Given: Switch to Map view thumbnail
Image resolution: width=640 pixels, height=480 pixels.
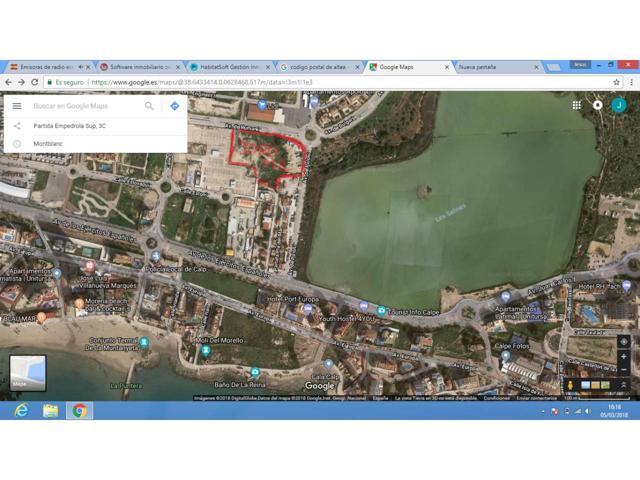Looking at the screenshot, I should (28, 373).
